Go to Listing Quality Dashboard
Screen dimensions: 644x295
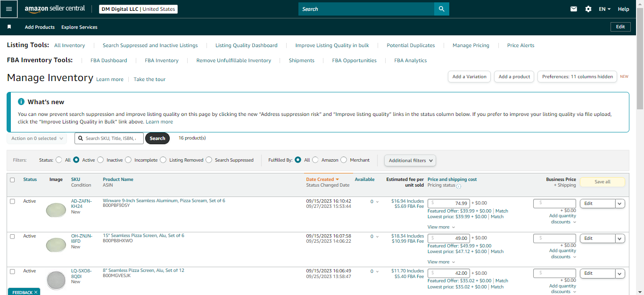pos(247,45)
